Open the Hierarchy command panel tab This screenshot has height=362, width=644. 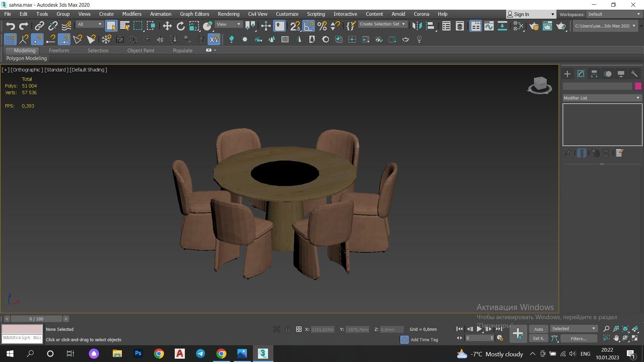pyautogui.click(x=594, y=74)
